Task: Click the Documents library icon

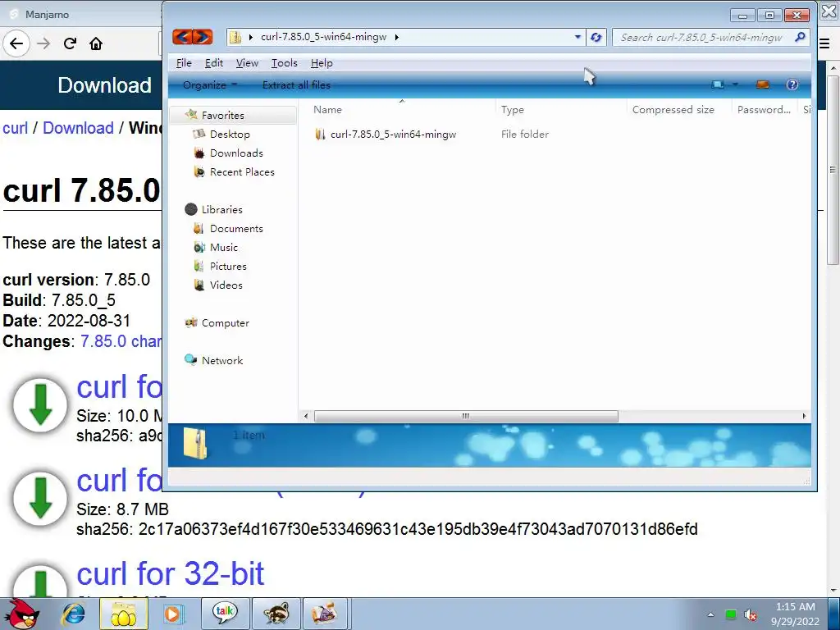Action: [199, 229]
